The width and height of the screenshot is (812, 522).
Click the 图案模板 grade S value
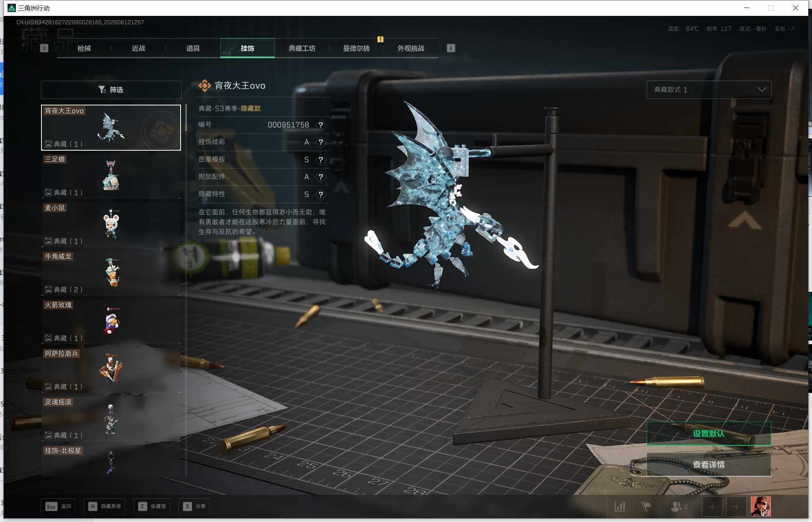coord(306,160)
